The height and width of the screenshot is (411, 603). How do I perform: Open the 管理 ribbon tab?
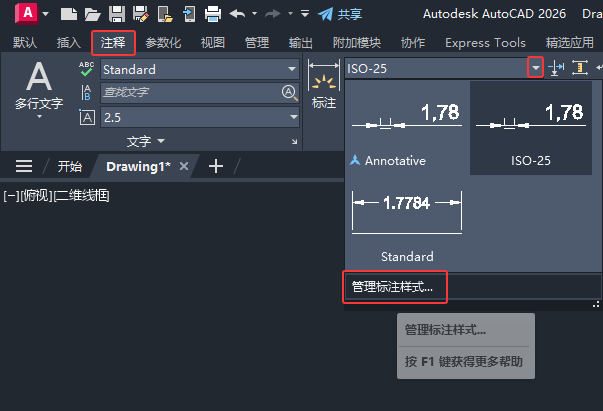(x=257, y=43)
